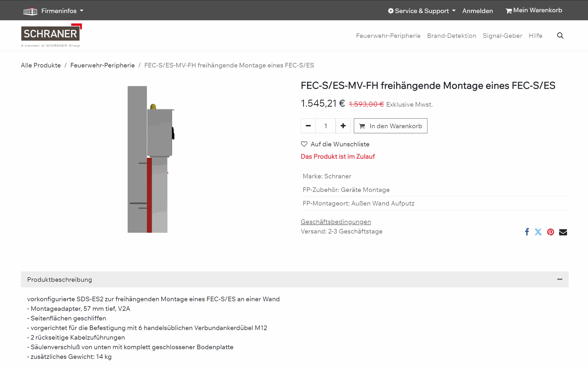Select Signal-Geber in the navigation
The height and width of the screenshot is (366, 588).
coord(502,36)
